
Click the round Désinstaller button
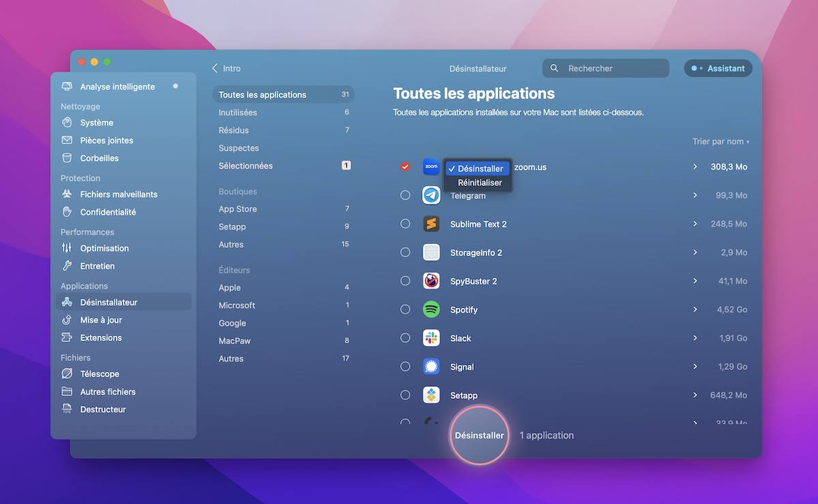pos(479,435)
